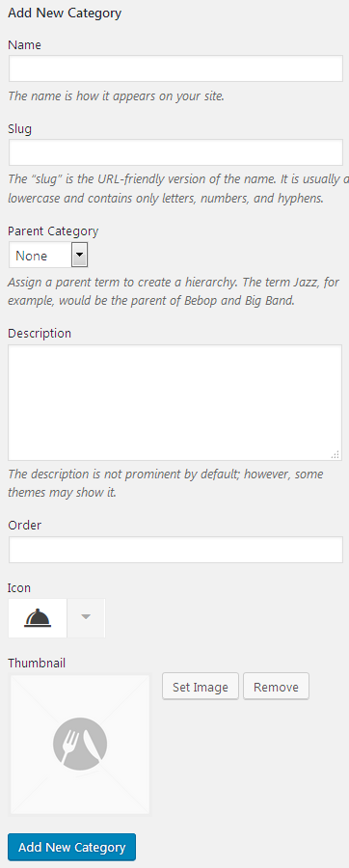Click the Thumbnail placeholder image box

tap(80, 745)
